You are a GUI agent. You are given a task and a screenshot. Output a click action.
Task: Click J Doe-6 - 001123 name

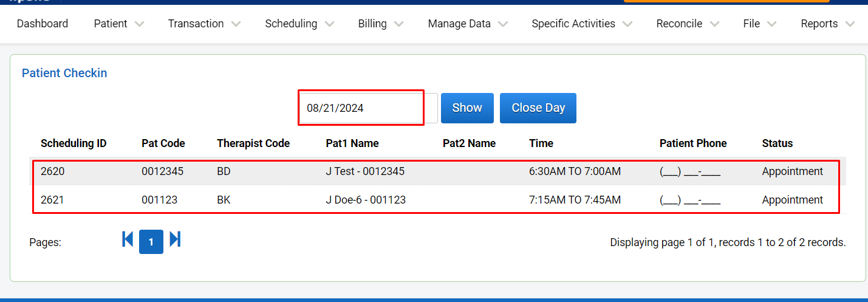[x=366, y=200]
